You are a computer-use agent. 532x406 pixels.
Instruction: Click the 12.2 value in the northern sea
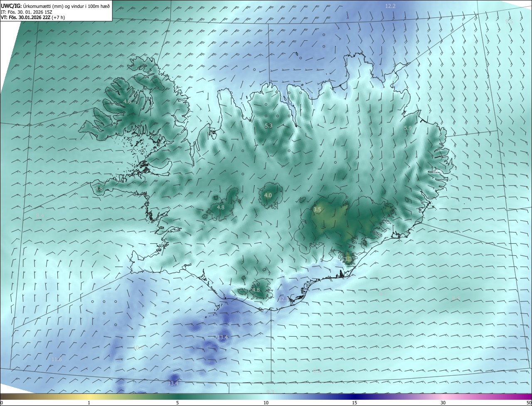tap(390, 6)
